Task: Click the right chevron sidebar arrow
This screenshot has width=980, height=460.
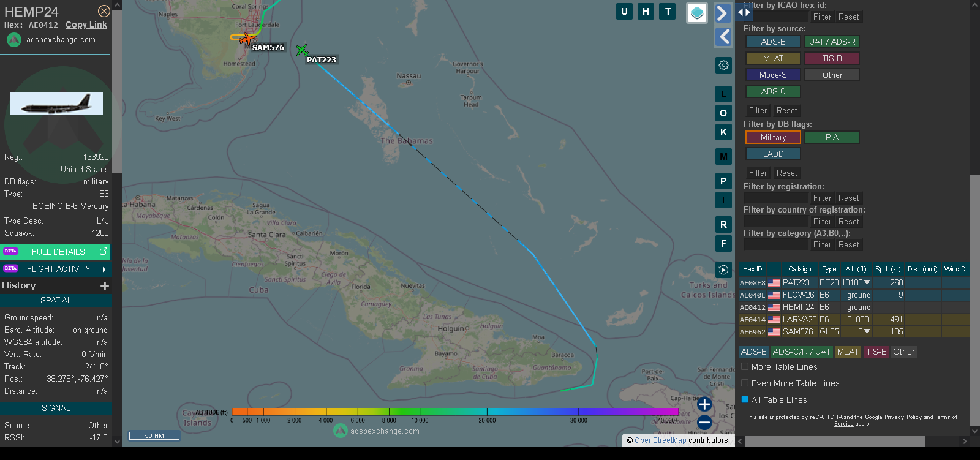Action: (723, 13)
